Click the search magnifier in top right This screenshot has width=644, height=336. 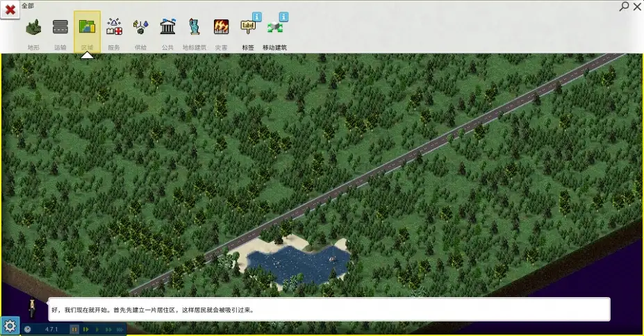click(x=625, y=6)
